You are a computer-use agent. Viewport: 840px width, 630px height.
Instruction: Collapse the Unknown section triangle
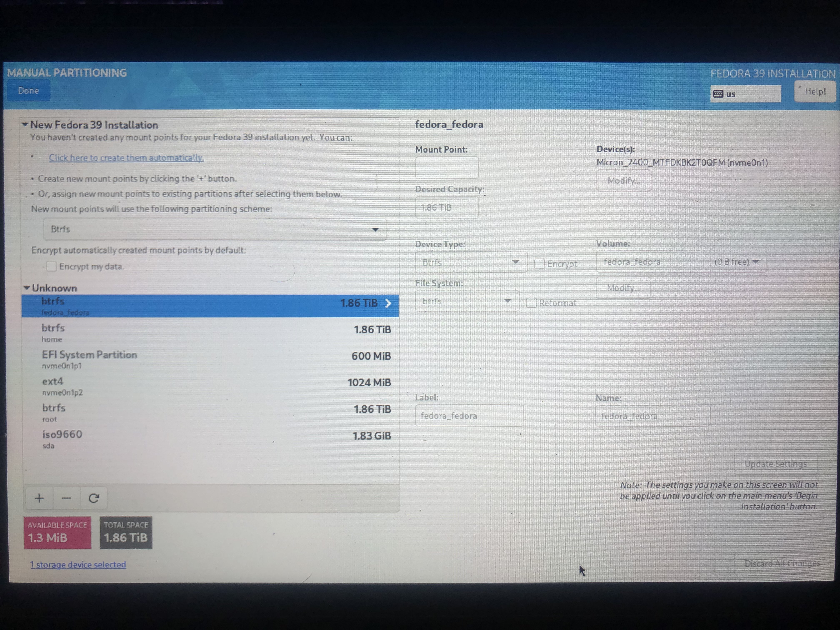click(x=27, y=288)
